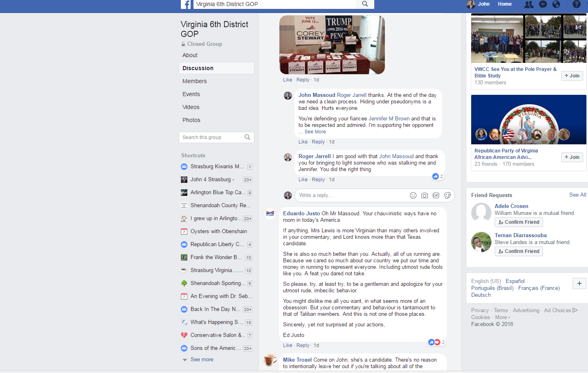This screenshot has height=373, width=588.
Task: Open the Help question mark icon
Action: (x=576, y=4)
